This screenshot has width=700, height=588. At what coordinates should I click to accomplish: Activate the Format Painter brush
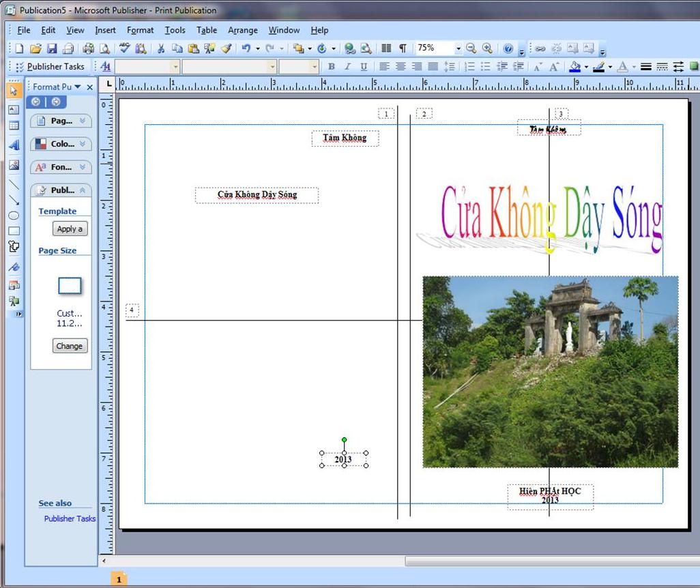coord(227,48)
